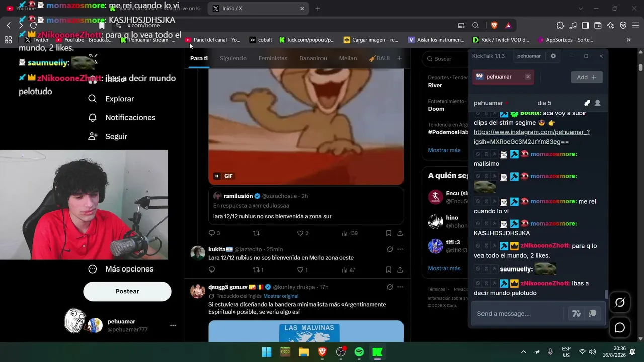Show more follow suggestions
Image resolution: width=644 pixels, height=362 pixels.
[x=444, y=268]
